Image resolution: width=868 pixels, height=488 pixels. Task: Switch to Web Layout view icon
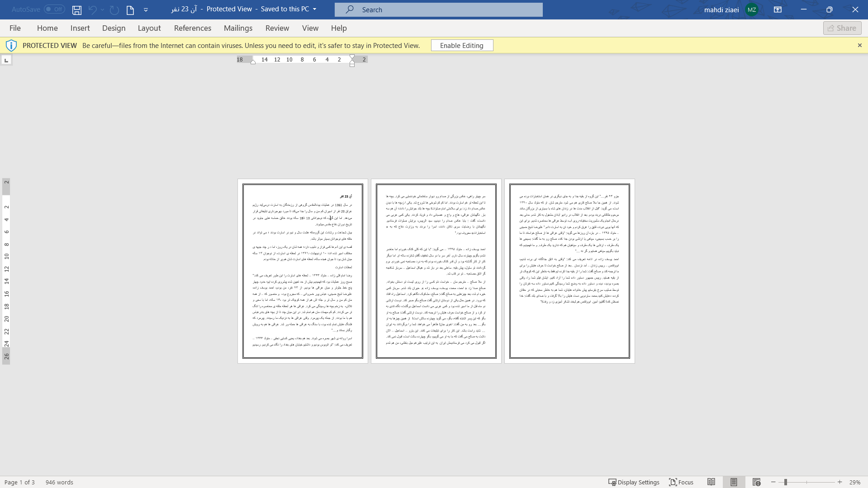tap(756, 482)
